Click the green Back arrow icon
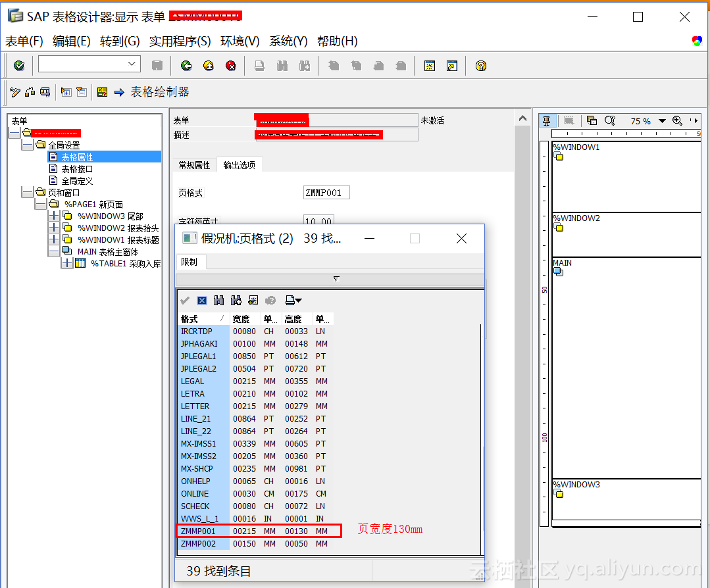Viewport: 710px width, 588px height. (x=186, y=66)
